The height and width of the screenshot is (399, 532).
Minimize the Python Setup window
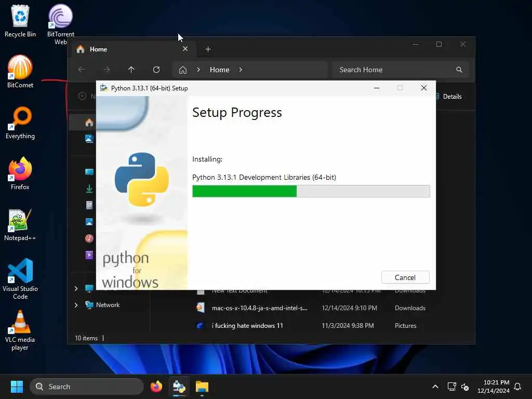pyautogui.click(x=377, y=88)
